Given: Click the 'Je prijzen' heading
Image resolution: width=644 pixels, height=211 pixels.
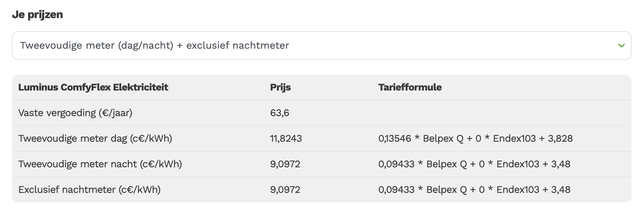Looking at the screenshot, I should point(37,14).
